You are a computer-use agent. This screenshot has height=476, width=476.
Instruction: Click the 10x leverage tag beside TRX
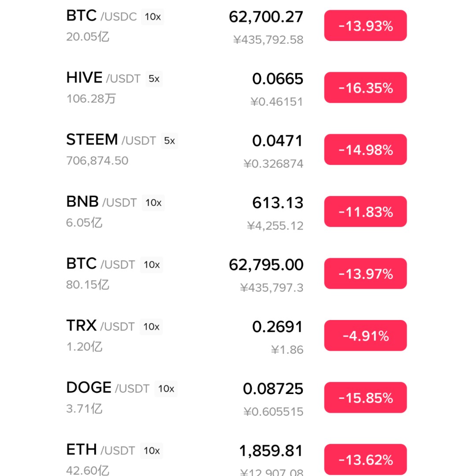click(x=151, y=327)
